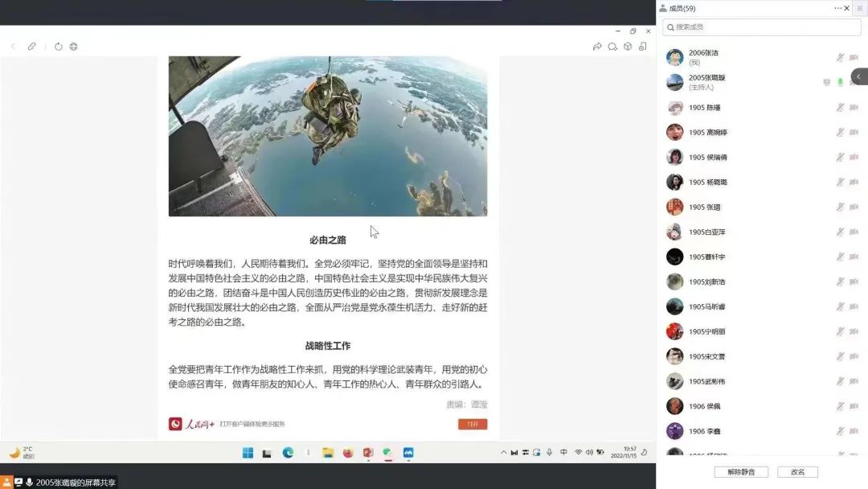Open PowerPoint from the taskbar
The width and height of the screenshot is (868, 489).
tap(368, 453)
